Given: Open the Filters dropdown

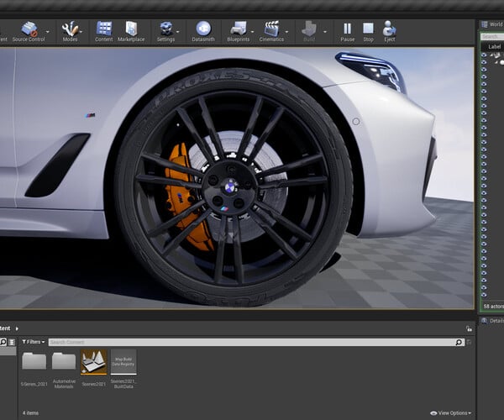Looking at the screenshot, I should [34, 342].
